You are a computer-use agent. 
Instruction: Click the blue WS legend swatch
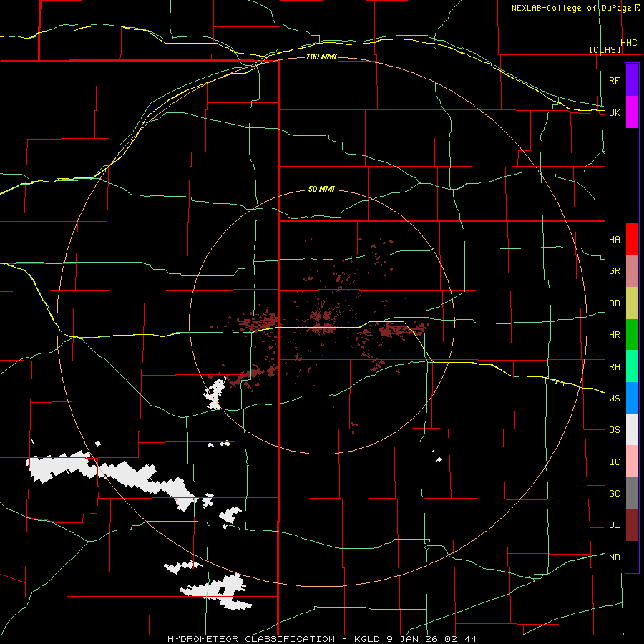pyautogui.click(x=632, y=398)
